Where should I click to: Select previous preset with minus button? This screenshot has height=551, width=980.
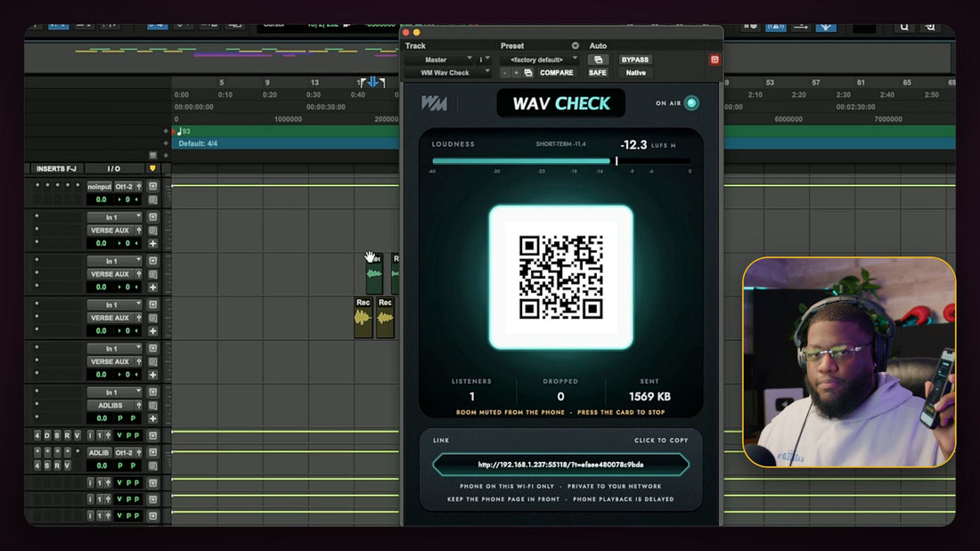point(505,73)
